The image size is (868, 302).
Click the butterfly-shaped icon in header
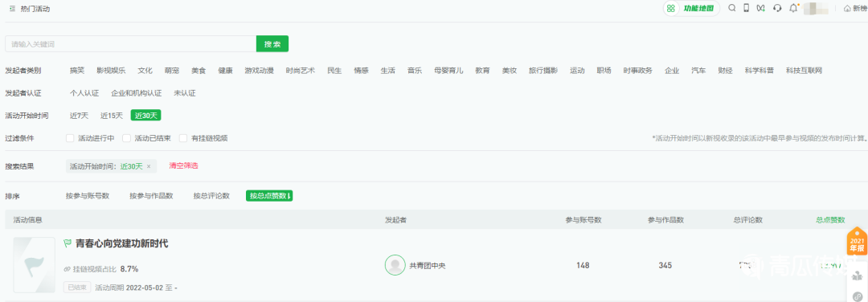[x=761, y=8]
